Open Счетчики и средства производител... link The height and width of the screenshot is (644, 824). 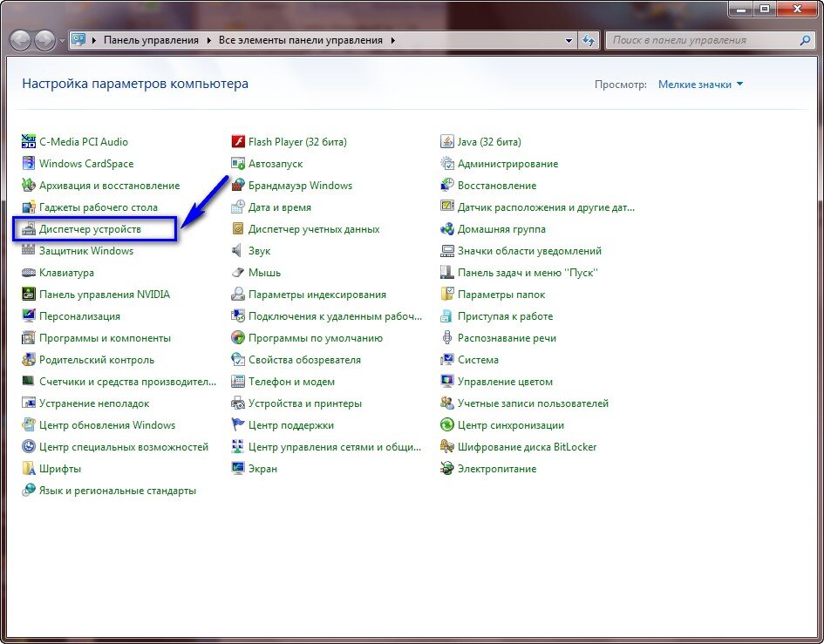coord(127,382)
